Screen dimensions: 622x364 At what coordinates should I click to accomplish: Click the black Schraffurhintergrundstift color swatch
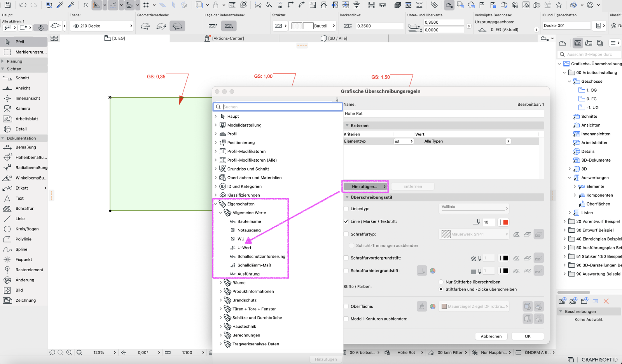click(x=505, y=271)
